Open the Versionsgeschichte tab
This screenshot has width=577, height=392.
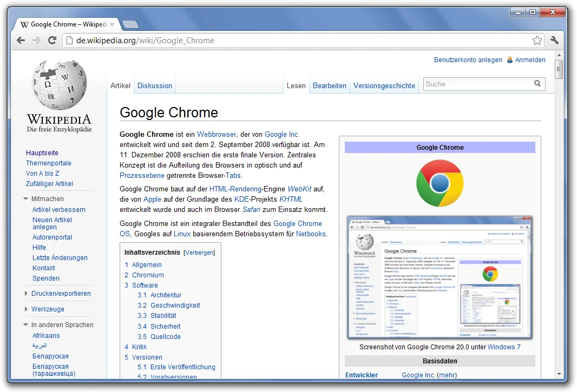point(384,85)
